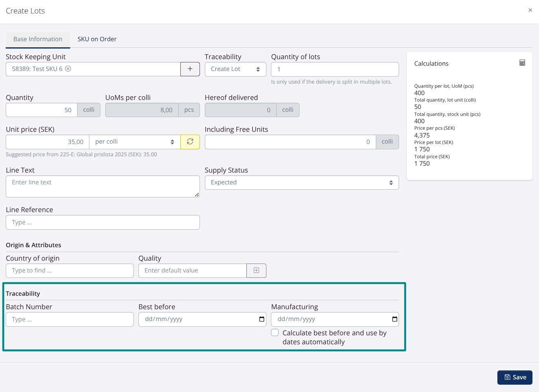This screenshot has width=539, height=392.
Task: Switch to the SKU on Order tab
Action: tap(97, 39)
